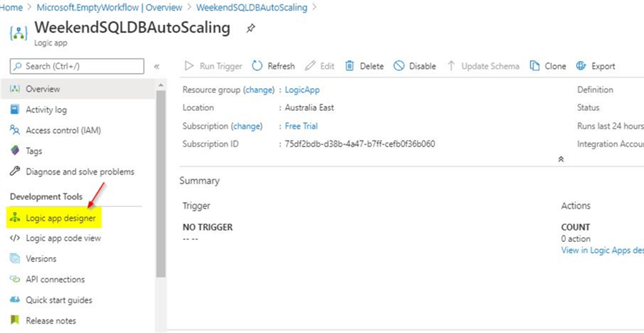
Task: Collapse the essentials section with up chevron
Action: click(561, 159)
